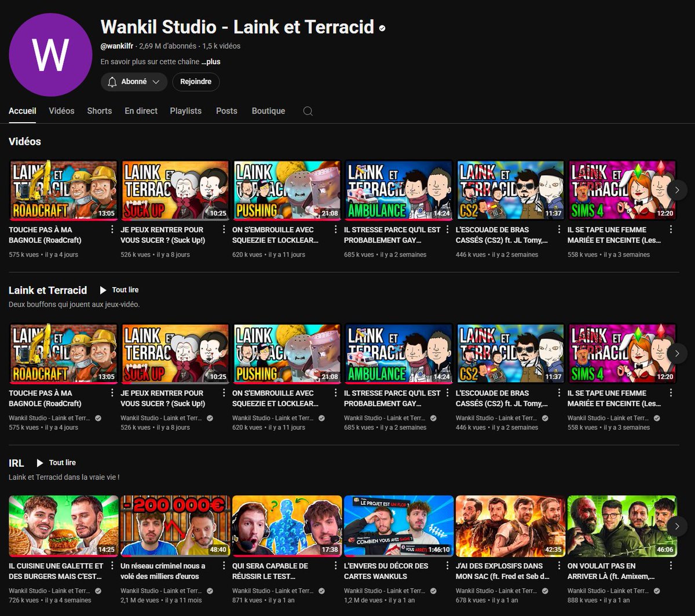Open the -200 000€ video thumbnail
Image resolution: width=695 pixels, height=616 pixels.
(x=175, y=526)
